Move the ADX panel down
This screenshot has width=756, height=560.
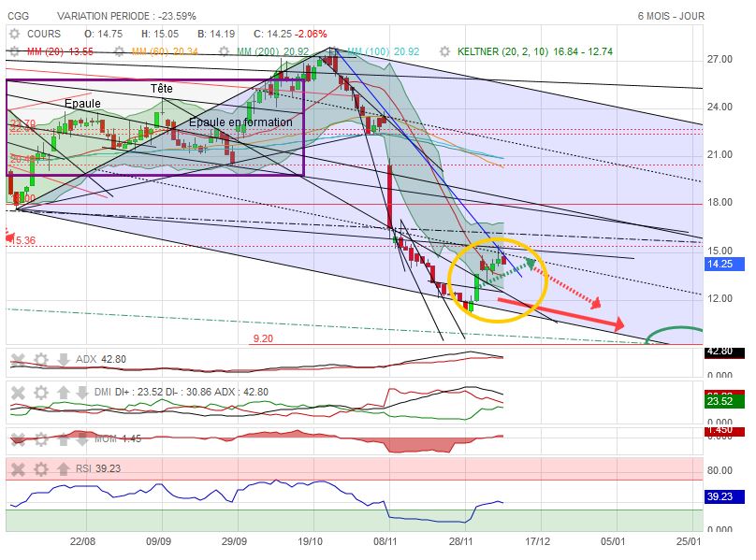coord(64,360)
